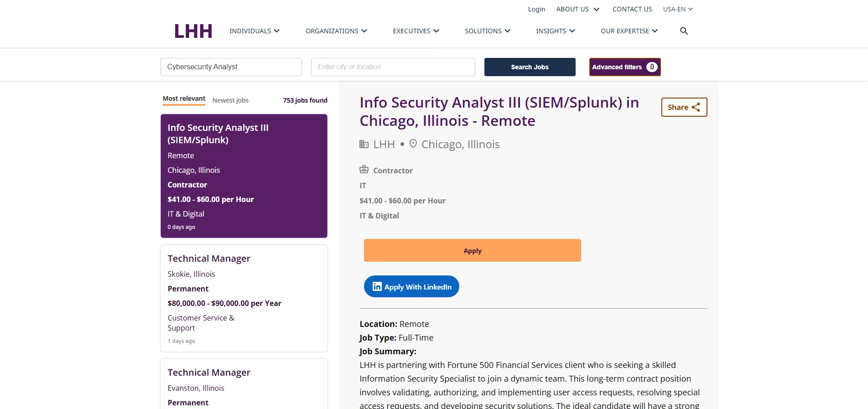This screenshot has width=868, height=409.
Task: Expand the Individuals menu
Action: [x=255, y=31]
